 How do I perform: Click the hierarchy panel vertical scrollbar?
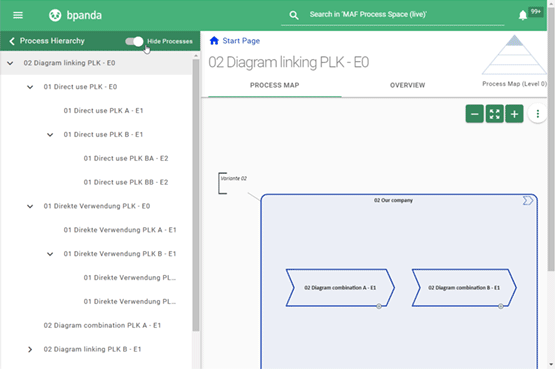tap(196, 195)
